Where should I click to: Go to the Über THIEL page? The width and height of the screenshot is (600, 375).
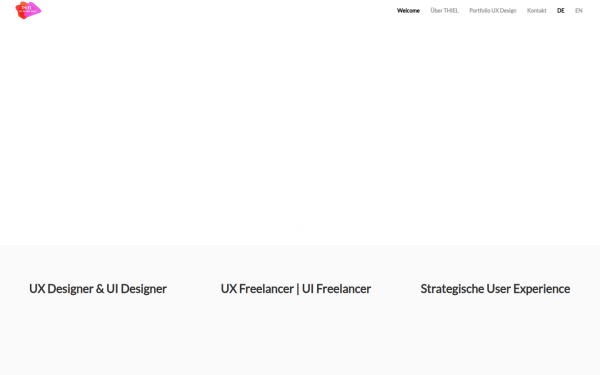(444, 11)
